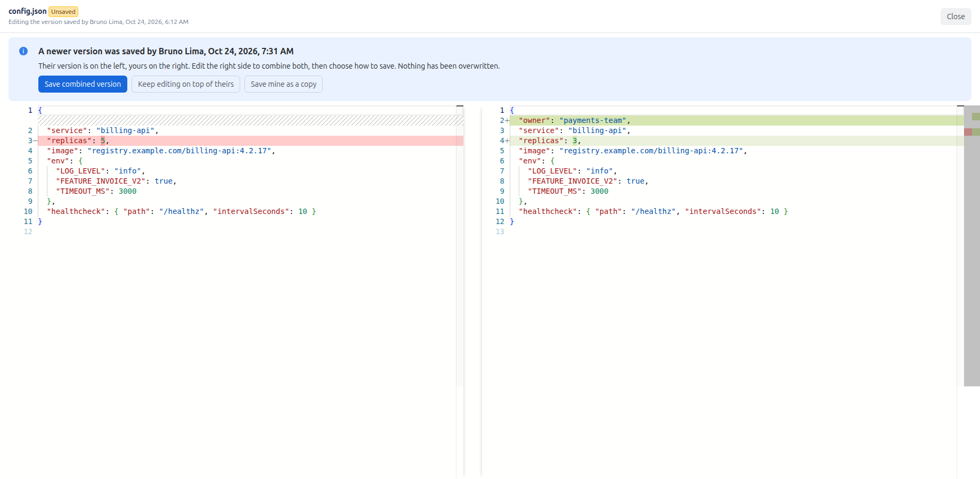980x479 pixels.
Task: Jump to the red marker in the overview ruler
Action: 968,132
